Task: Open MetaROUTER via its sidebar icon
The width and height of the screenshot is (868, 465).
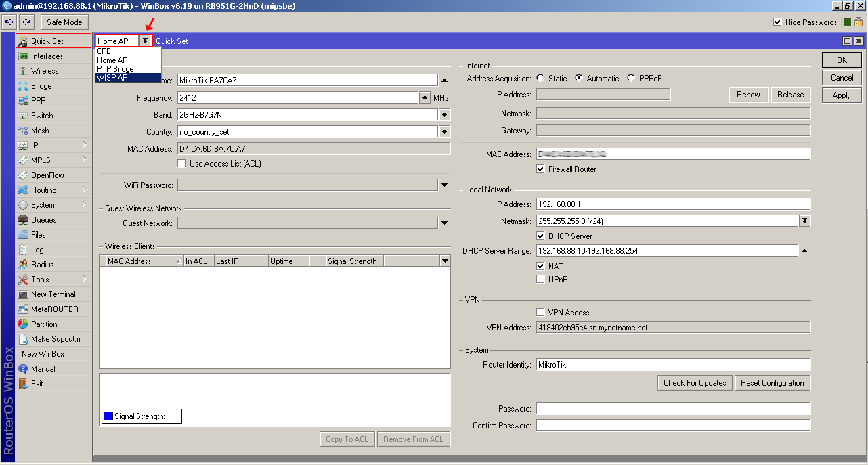Action: point(23,309)
